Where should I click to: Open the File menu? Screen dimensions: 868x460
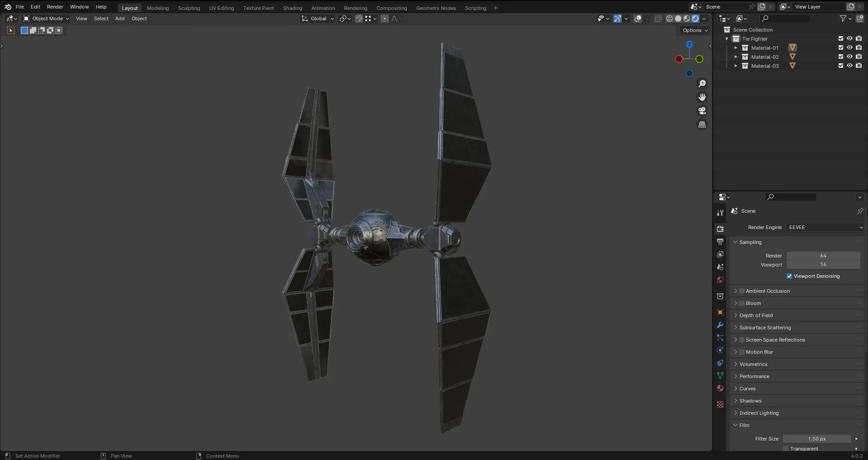pos(20,7)
